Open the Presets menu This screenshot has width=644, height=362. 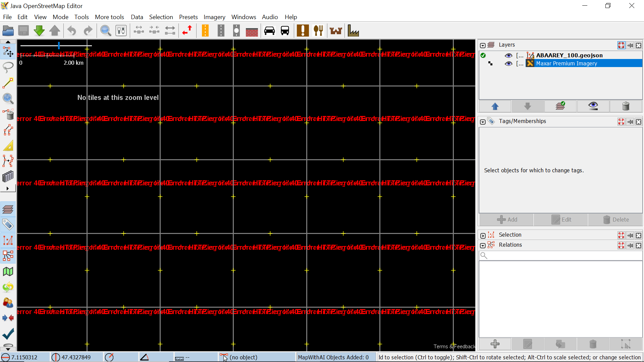pyautogui.click(x=188, y=17)
